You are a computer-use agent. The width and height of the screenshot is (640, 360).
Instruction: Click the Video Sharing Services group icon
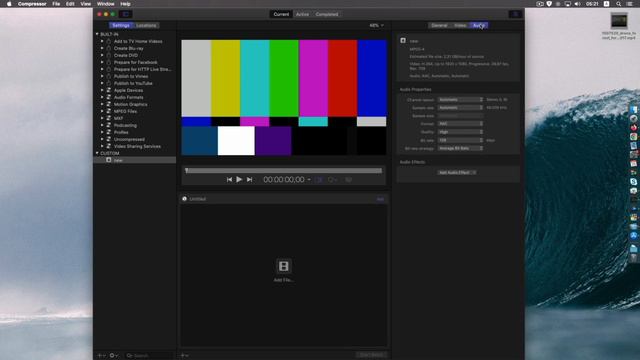[109, 146]
